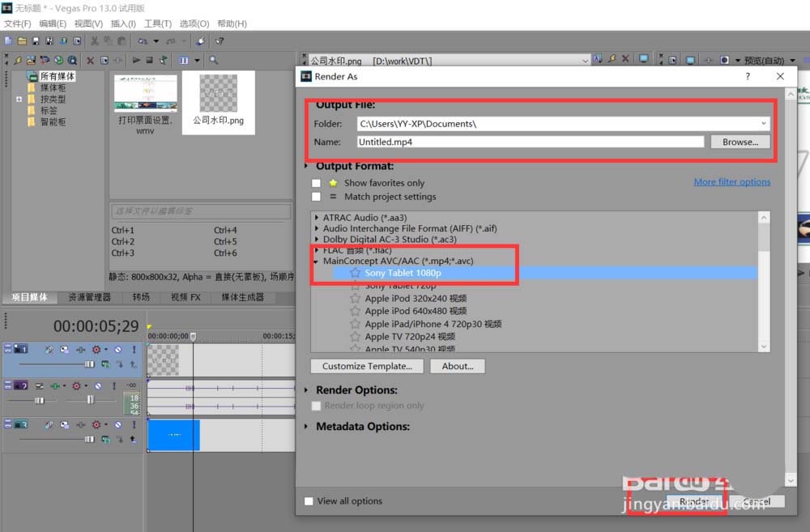810x532 pixels.
Task: Click the Save project disk icon
Action: pos(35,40)
